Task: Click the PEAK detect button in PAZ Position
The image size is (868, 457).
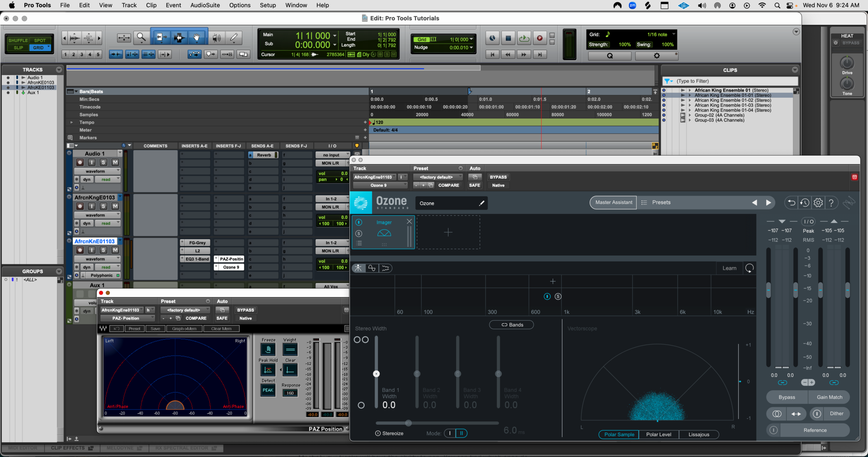Action: [268, 390]
